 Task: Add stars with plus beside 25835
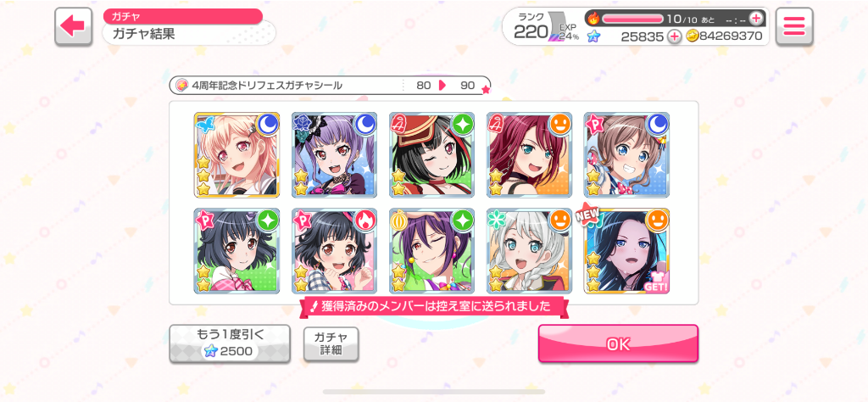[674, 36]
